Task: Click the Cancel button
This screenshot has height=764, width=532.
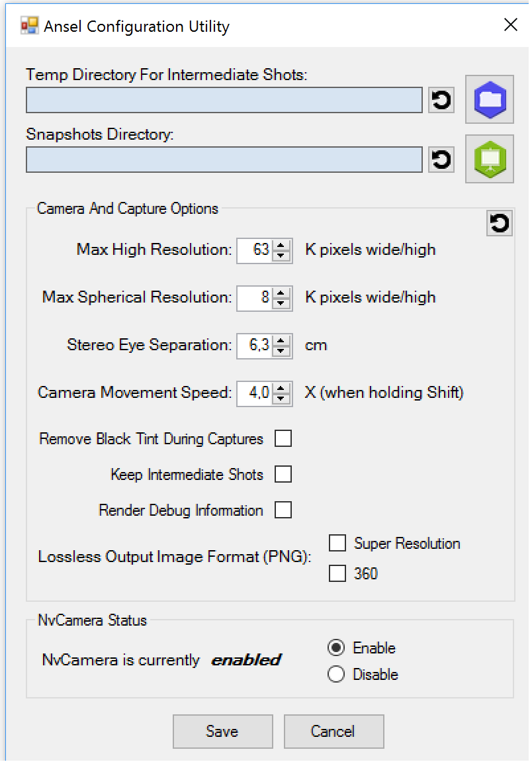Action: 333,732
